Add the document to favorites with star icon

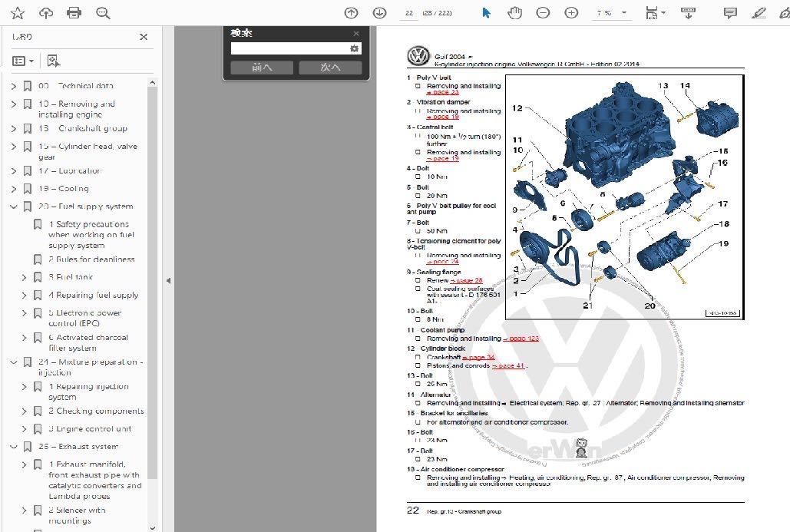coord(18,12)
